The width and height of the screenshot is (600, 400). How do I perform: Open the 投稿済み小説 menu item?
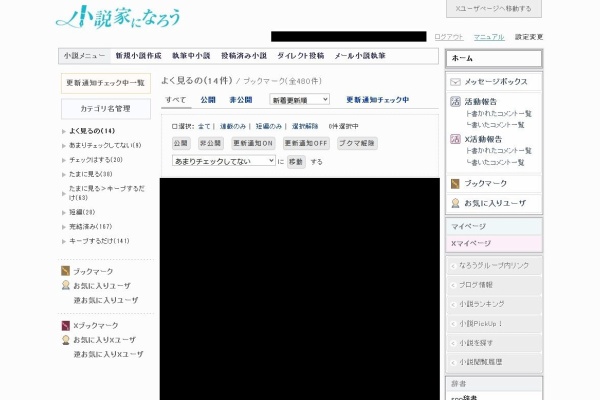pyautogui.click(x=244, y=56)
